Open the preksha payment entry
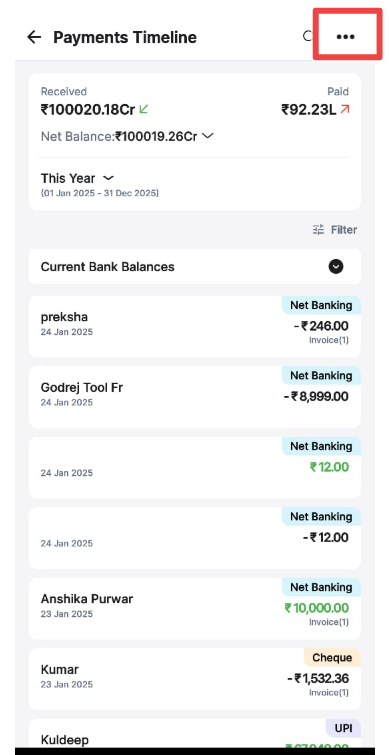 (x=194, y=327)
